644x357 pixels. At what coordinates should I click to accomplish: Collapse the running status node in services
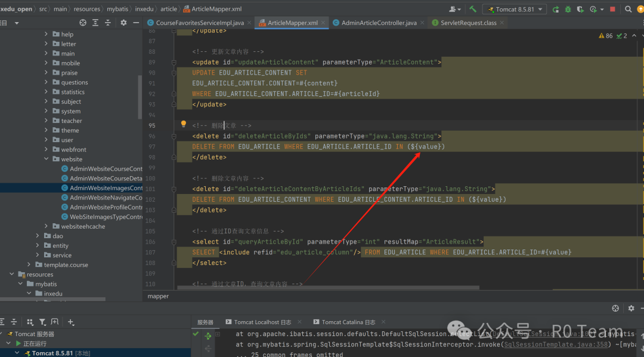click(8, 343)
